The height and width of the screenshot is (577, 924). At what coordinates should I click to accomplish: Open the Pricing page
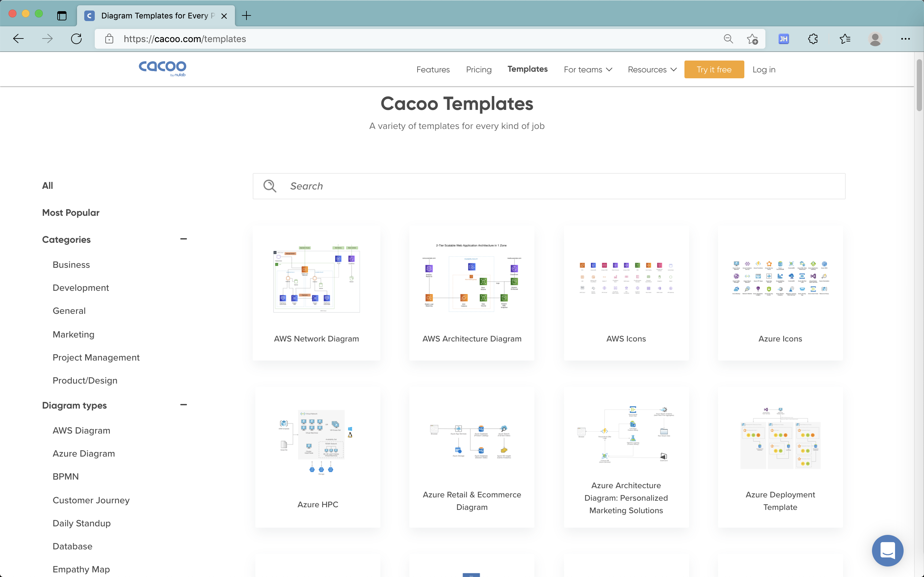coord(478,69)
